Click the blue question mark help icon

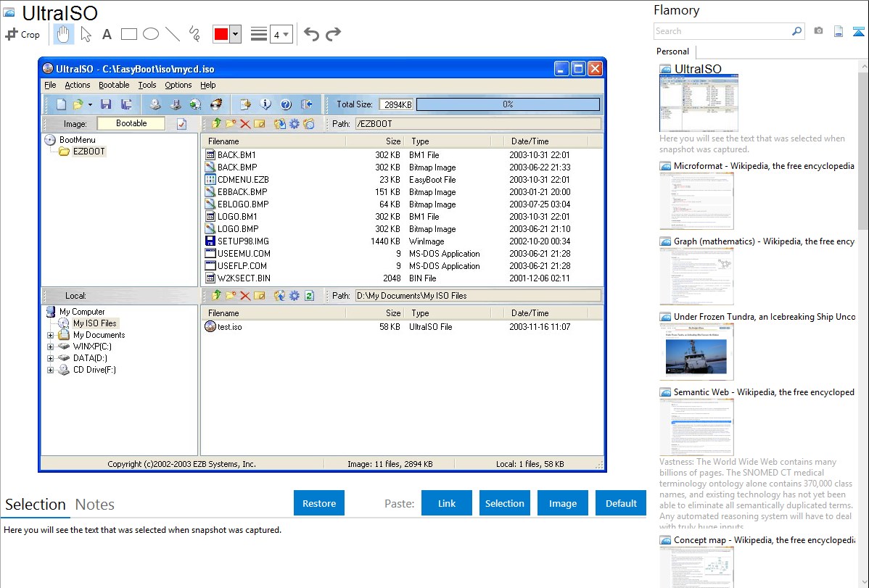[x=286, y=104]
